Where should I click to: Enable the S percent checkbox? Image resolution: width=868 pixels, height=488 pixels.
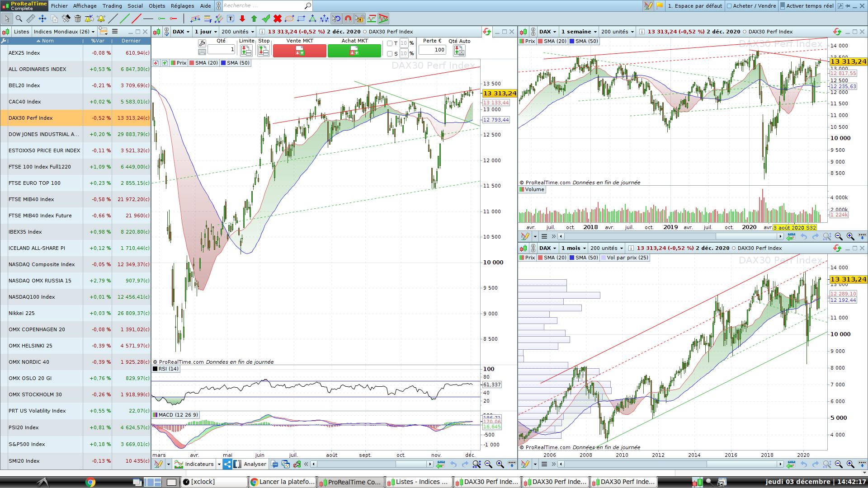click(x=390, y=54)
